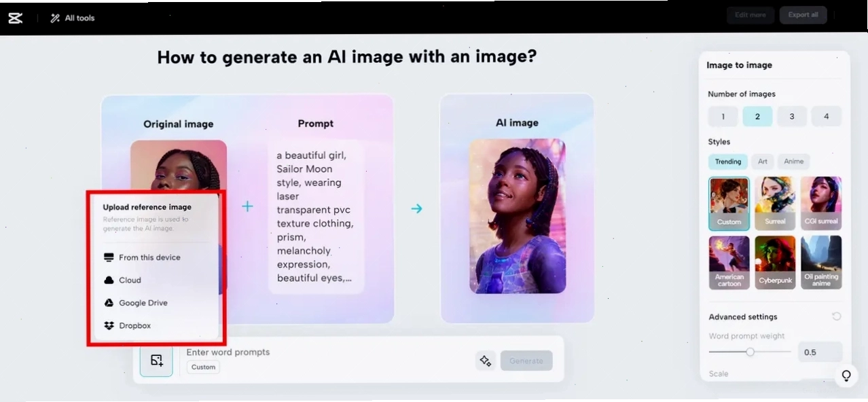Set number of images to 1
868x402 pixels.
pos(723,116)
